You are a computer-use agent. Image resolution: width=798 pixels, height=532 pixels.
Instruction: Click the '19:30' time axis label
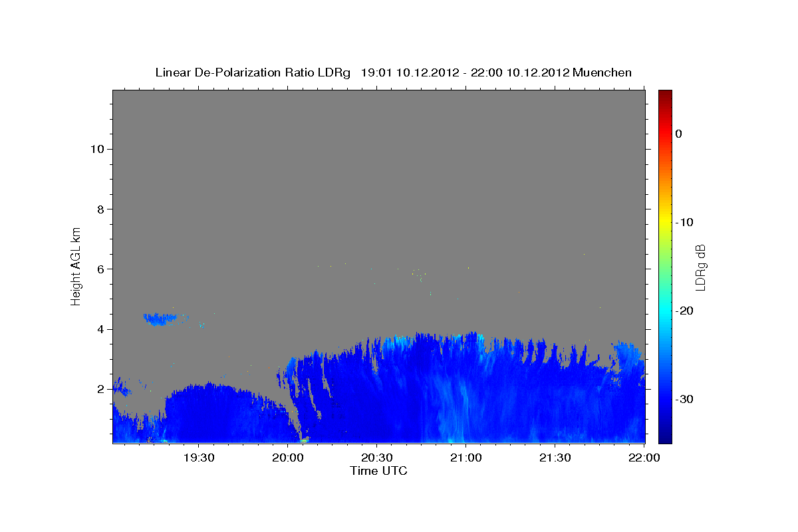[x=199, y=458]
